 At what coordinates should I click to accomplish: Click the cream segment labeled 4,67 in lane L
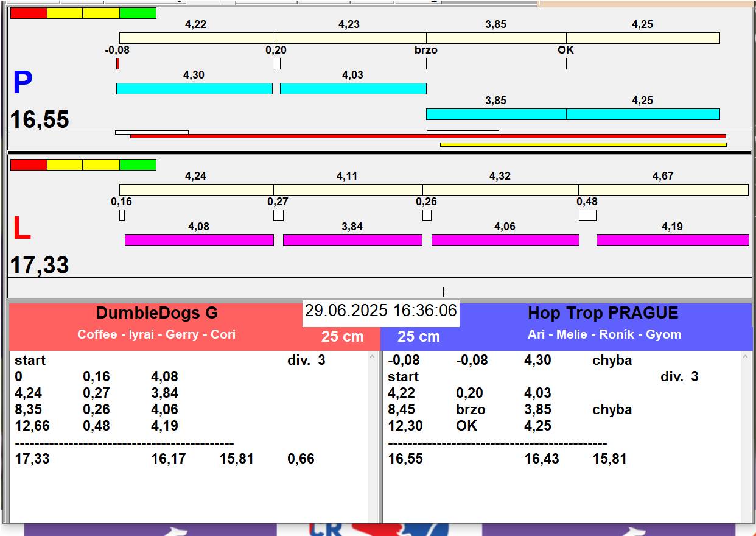(663, 189)
